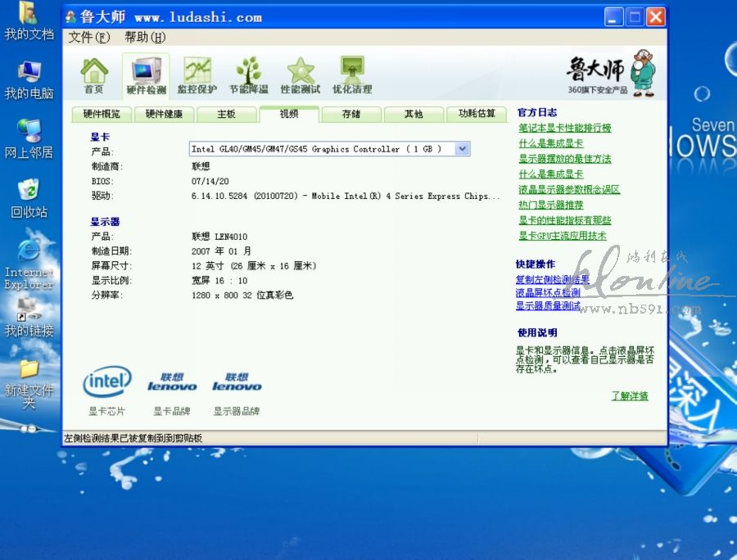
Task: Open 笔记本显卡性能排行榜 link
Action: [564, 128]
